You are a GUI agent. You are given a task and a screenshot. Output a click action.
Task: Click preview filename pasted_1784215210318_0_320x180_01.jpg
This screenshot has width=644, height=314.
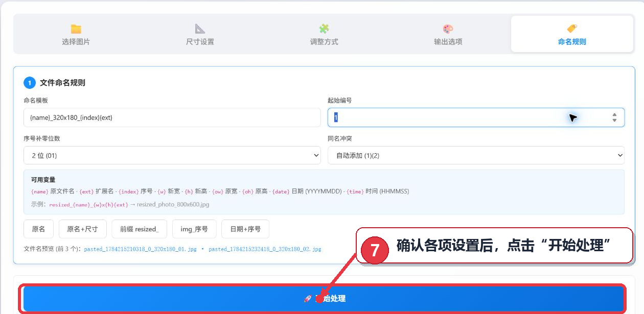(x=141, y=249)
